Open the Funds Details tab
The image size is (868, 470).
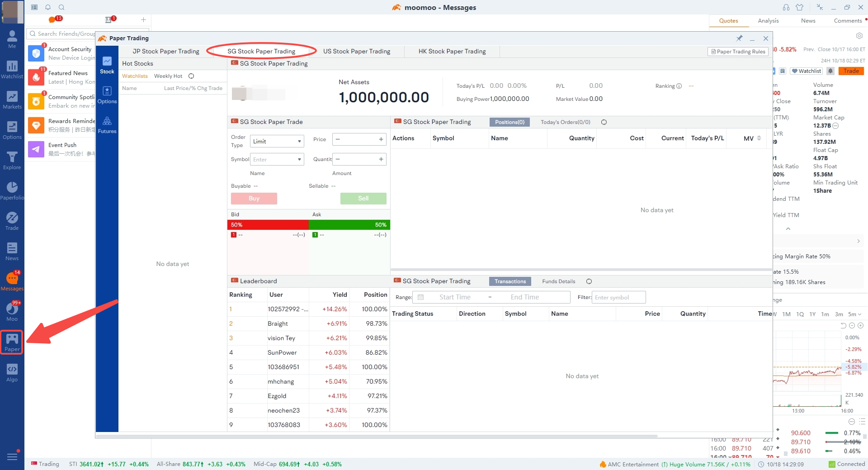[559, 281]
